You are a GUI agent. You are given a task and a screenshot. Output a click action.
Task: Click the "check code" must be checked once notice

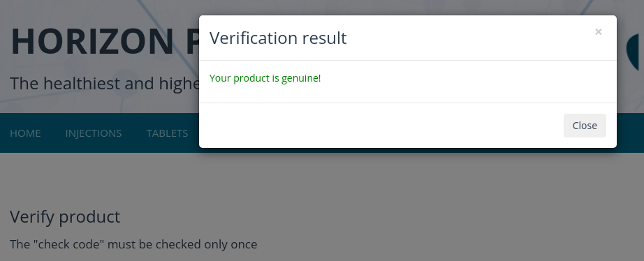pos(133,244)
